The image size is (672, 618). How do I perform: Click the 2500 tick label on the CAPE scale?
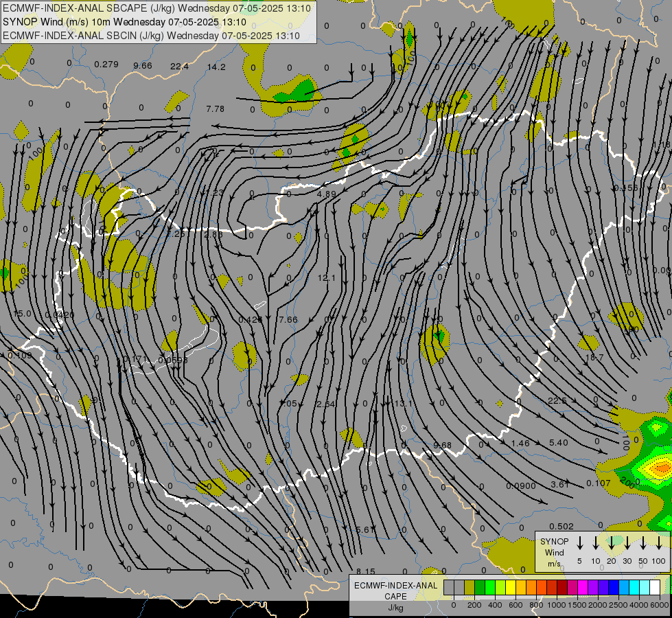point(618,605)
